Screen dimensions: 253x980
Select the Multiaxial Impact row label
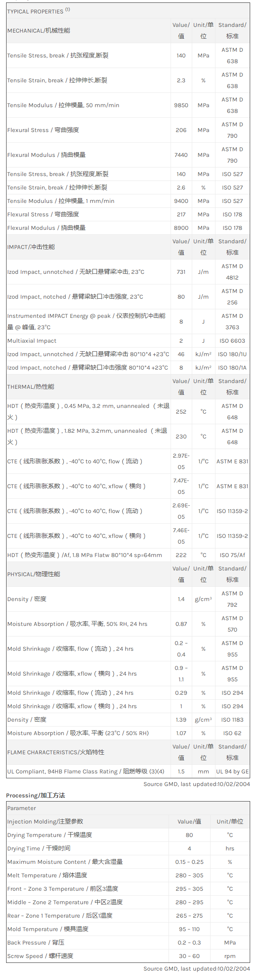point(32,341)
